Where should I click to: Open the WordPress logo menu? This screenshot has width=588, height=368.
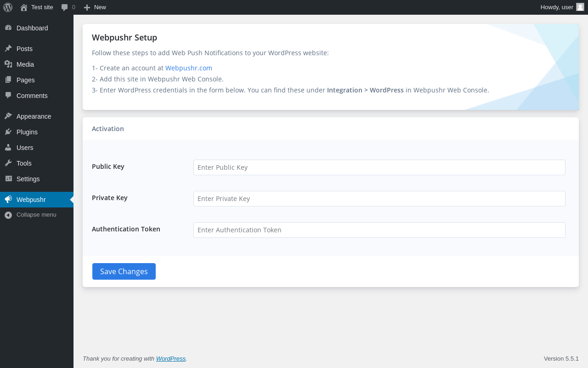(x=8, y=7)
